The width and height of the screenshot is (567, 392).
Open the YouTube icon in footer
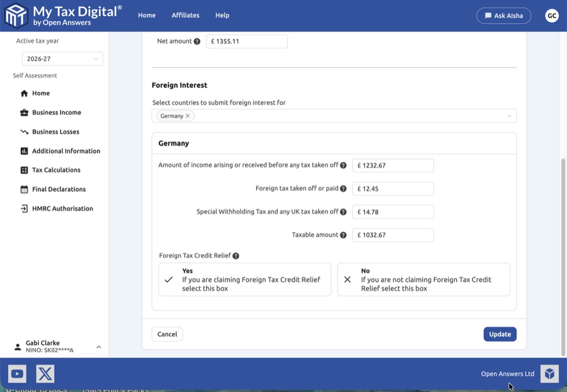(x=17, y=374)
